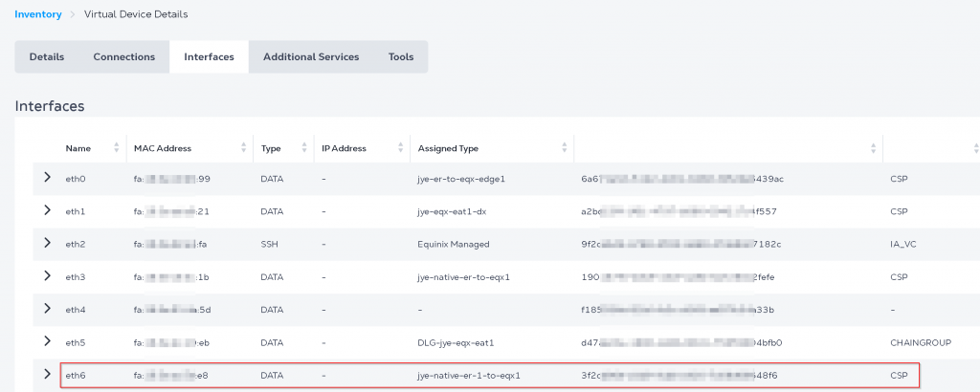Open the Details tab
The image size is (980, 392).
(47, 57)
